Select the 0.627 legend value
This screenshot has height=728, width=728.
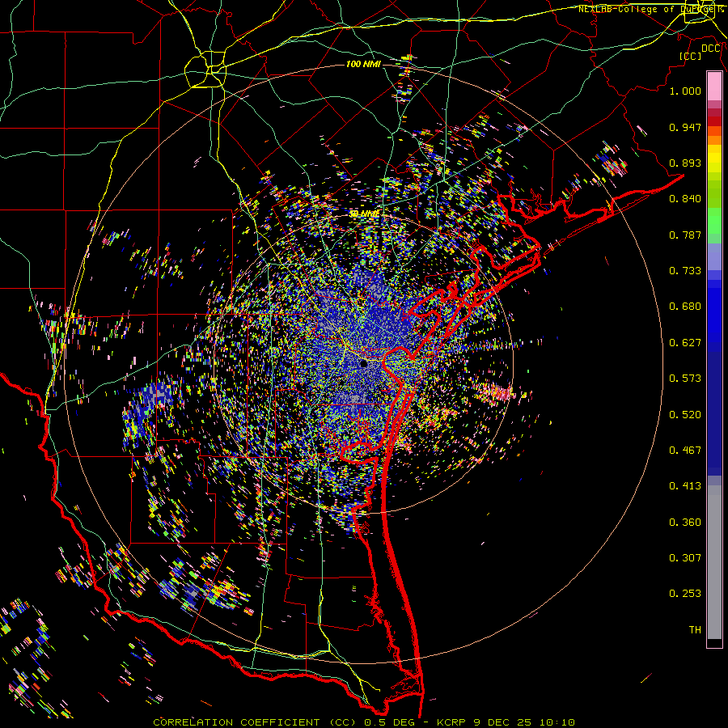685,343
